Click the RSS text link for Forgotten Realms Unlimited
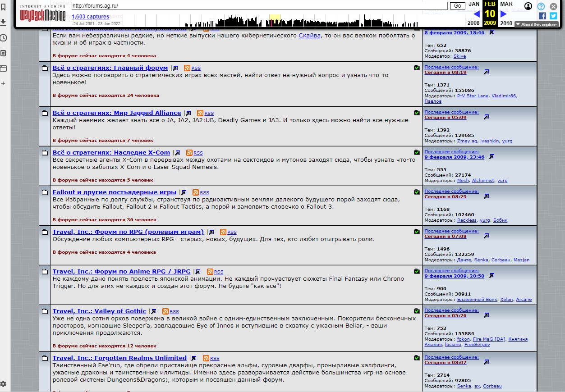The height and width of the screenshot is (392, 565). 215,359
